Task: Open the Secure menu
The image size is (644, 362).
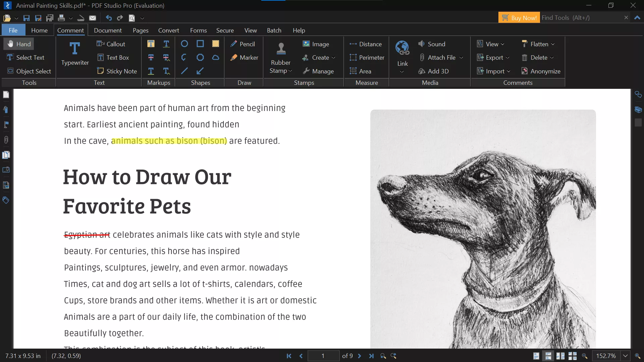Action: point(225,30)
